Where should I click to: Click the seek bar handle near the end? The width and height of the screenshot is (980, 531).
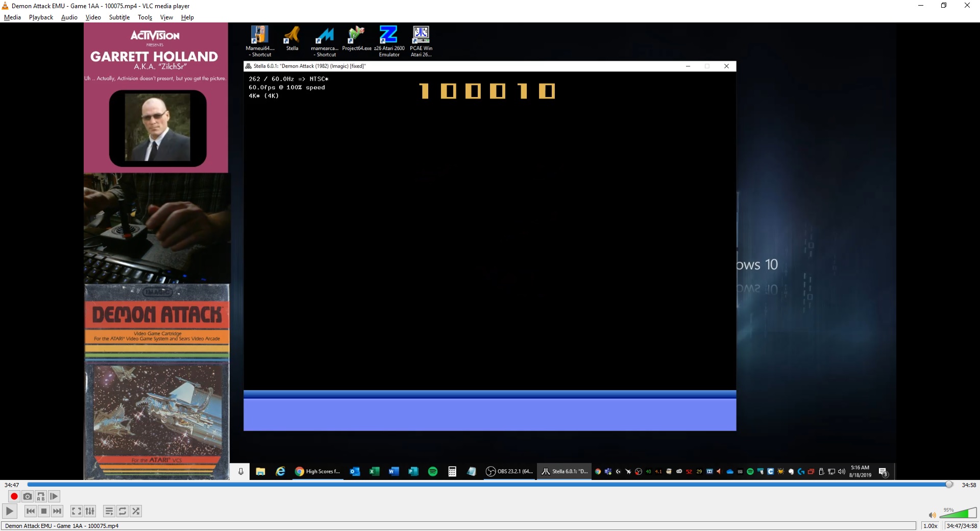(x=949, y=485)
